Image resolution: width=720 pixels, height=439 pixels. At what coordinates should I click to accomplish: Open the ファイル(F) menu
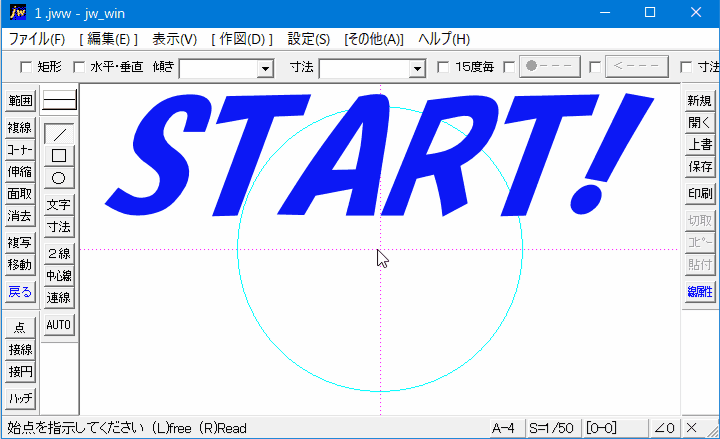tap(37, 39)
